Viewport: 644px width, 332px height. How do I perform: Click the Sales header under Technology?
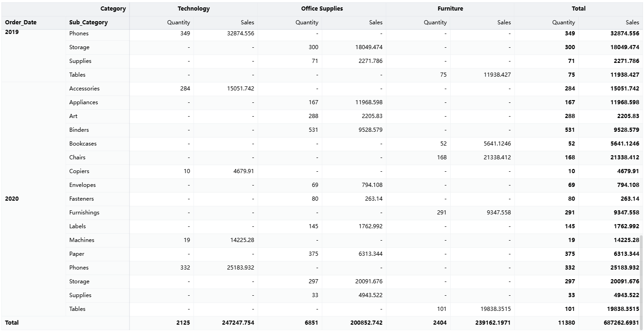click(x=247, y=23)
